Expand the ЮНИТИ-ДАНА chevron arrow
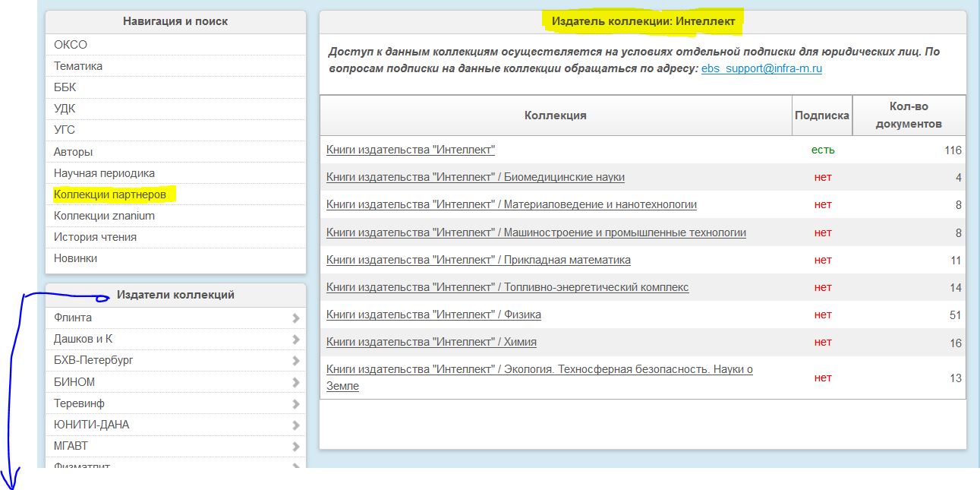This screenshot has width=980, height=490. tap(295, 425)
